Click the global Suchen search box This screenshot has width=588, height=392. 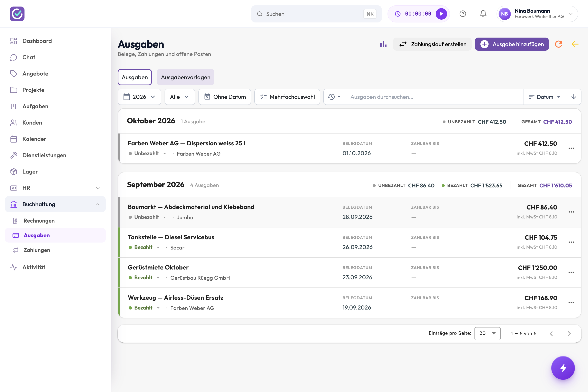pyautogui.click(x=316, y=14)
